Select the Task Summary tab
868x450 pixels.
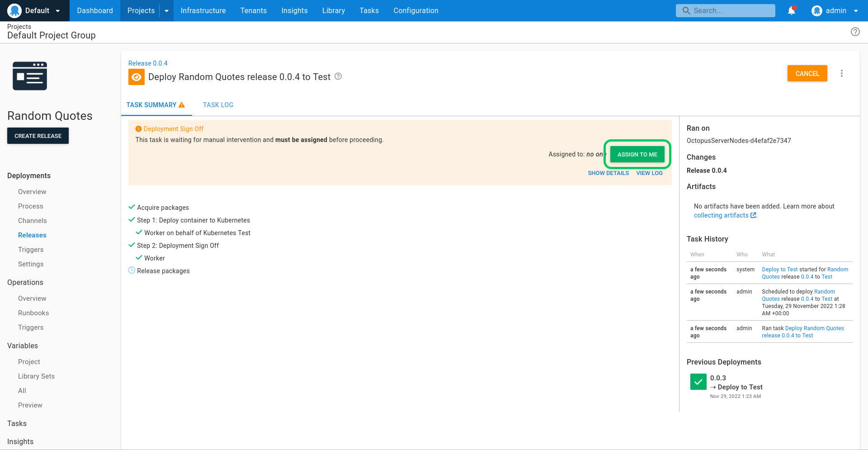pyautogui.click(x=156, y=105)
